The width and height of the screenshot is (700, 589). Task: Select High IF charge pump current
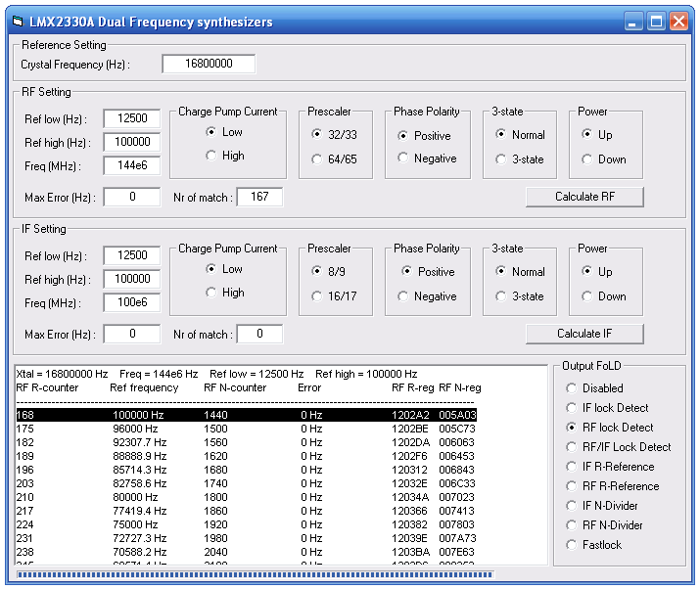click(225, 293)
